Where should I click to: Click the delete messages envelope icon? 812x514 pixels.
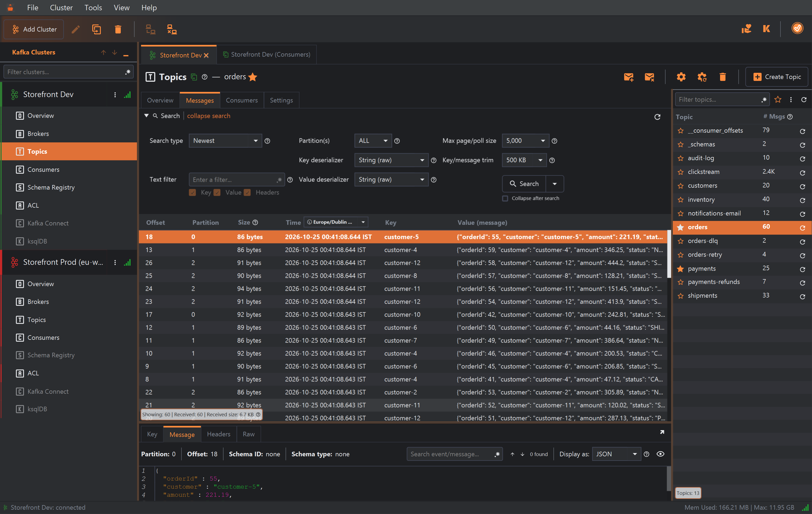point(649,77)
